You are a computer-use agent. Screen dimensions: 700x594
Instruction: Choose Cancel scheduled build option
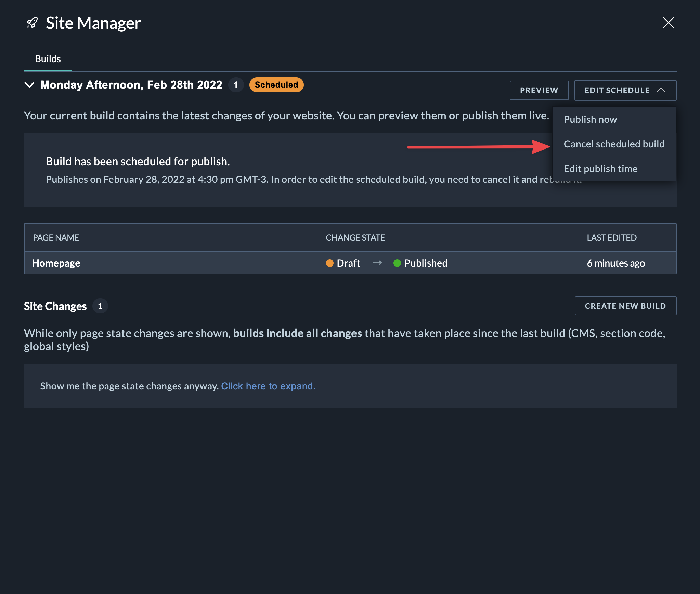pos(614,144)
